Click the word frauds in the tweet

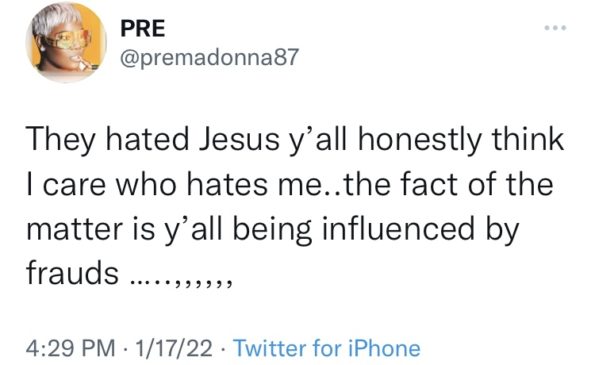[72, 273]
